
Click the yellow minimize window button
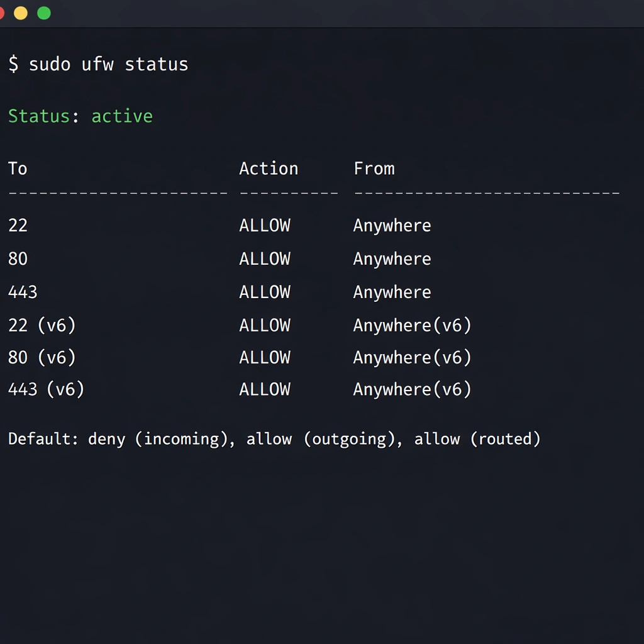(21, 13)
